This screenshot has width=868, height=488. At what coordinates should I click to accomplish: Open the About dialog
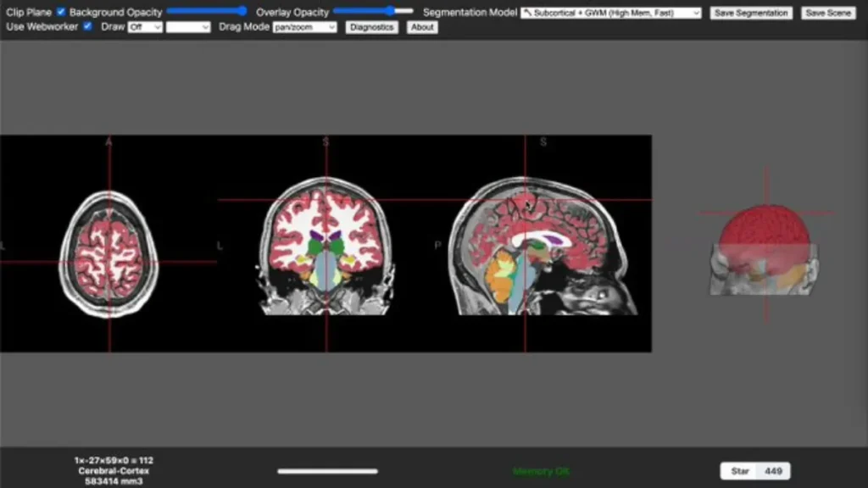[x=422, y=27]
